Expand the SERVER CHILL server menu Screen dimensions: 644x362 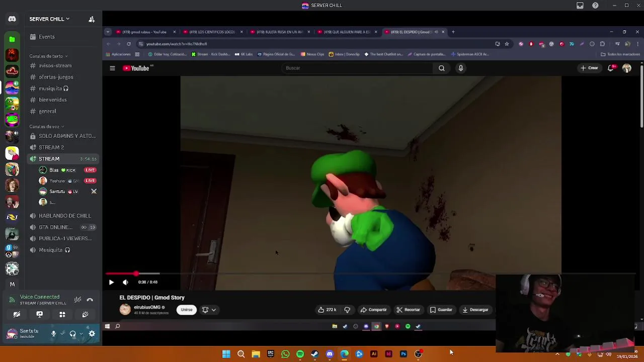coord(49,19)
